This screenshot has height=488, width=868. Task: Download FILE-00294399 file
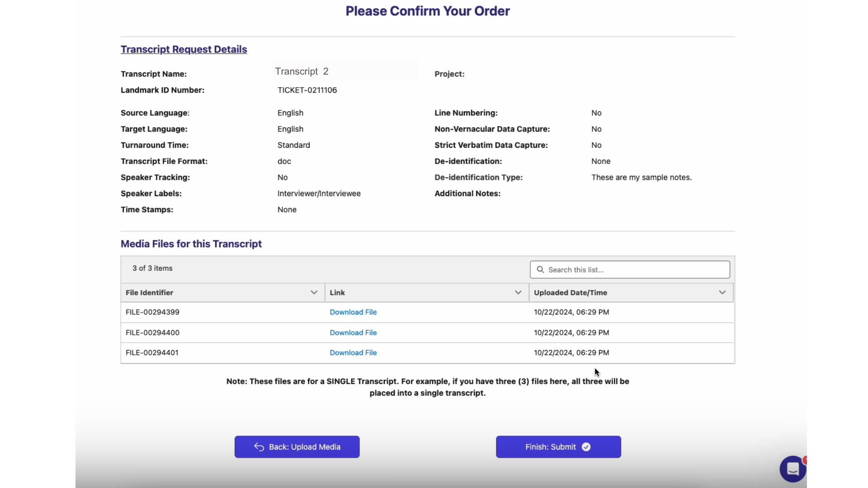pyautogui.click(x=354, y=312)
